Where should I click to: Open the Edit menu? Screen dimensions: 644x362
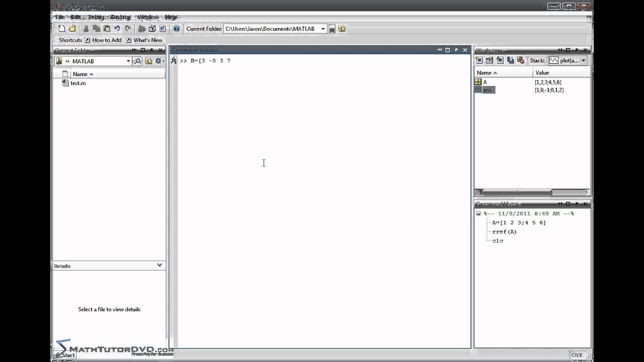(x=76, y=17)
